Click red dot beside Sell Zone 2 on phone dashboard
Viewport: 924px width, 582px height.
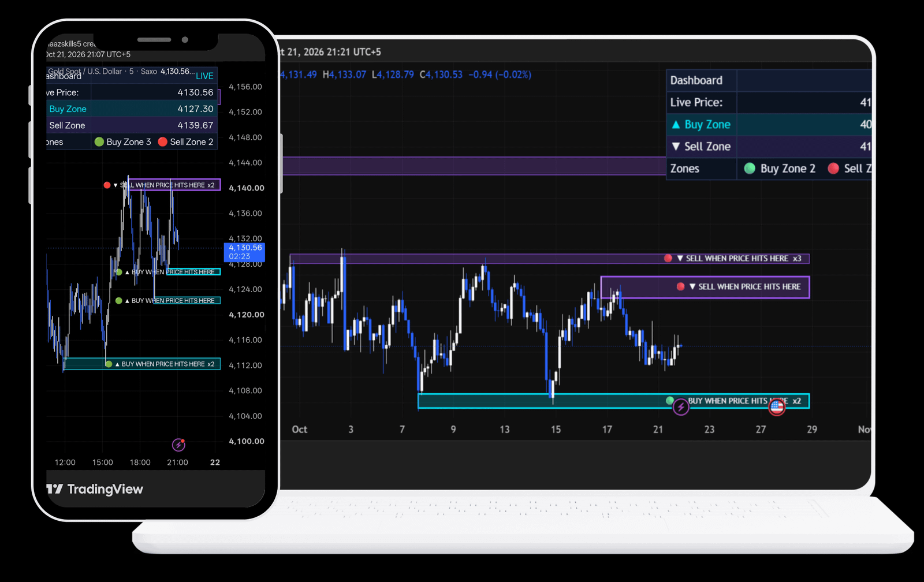click(x=162, y=142)
